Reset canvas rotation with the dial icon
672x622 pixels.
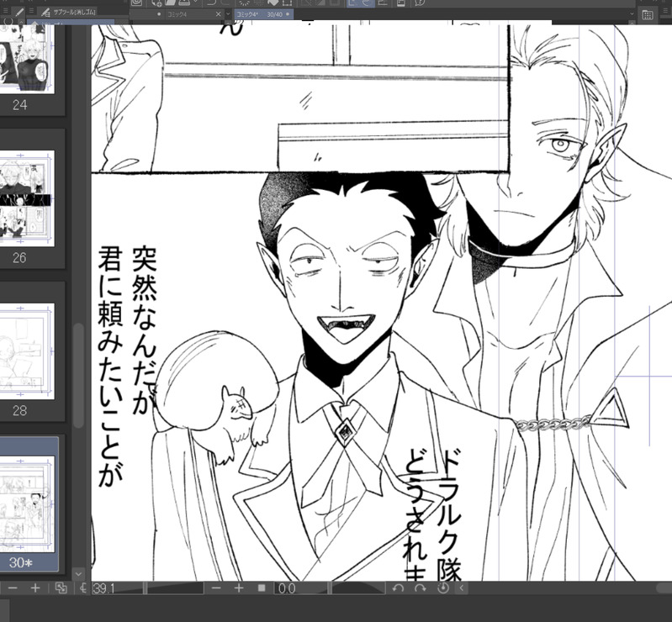tap(443, 588)
